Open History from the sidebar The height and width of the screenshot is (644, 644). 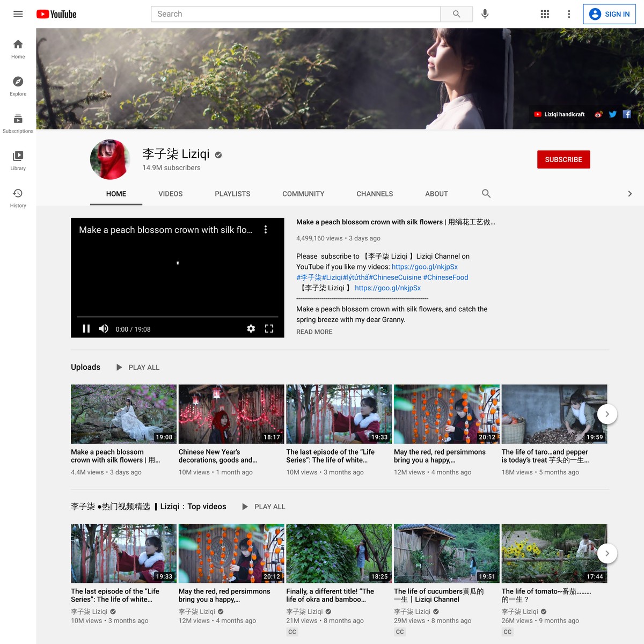tap(18, 197)
